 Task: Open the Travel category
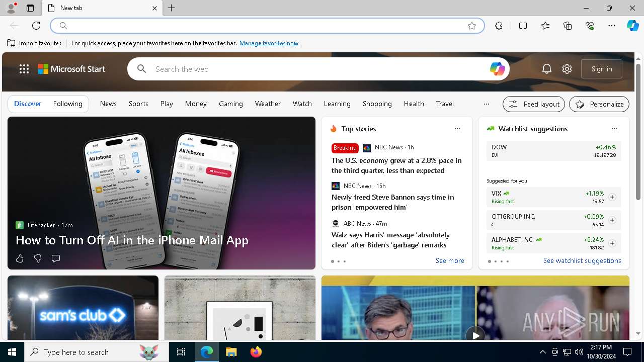pos(445,104)
